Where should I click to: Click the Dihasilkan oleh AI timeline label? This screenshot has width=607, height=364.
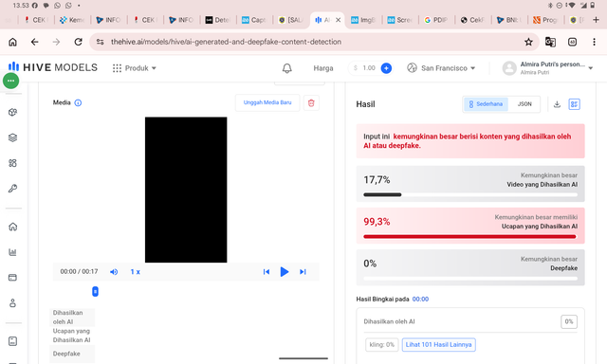coord(68,318)
